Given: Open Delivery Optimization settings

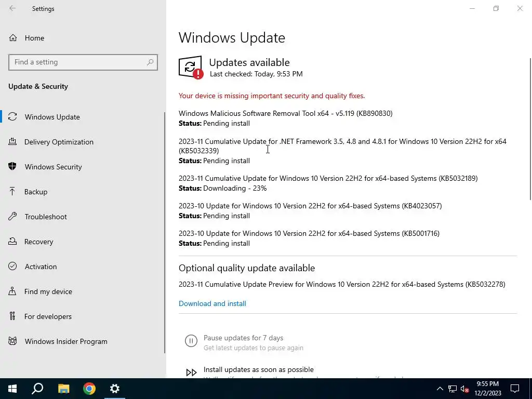Looking at the screenshot, I should point(59,142).
